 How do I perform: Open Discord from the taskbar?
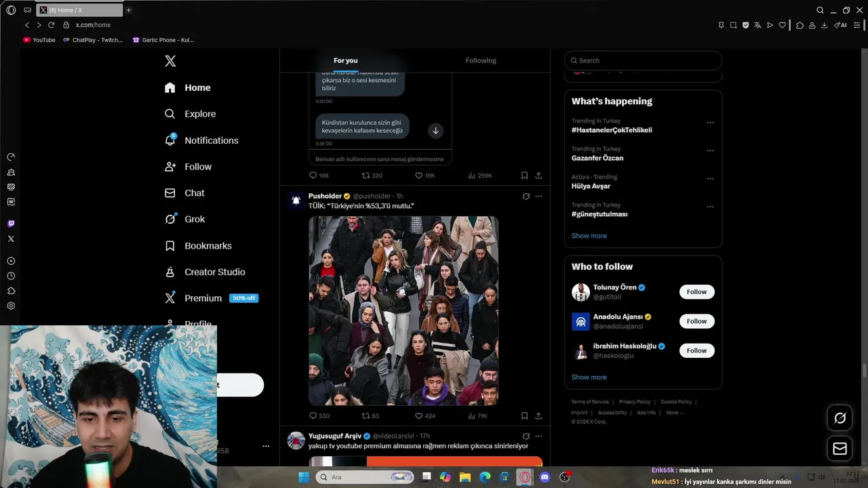click(x=545, y=477)
